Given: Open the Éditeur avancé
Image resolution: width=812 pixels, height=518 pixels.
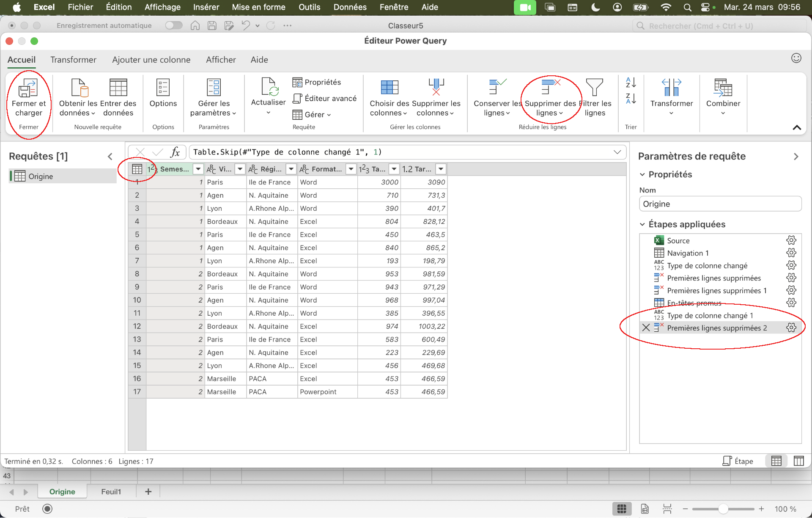Looking at the screenshot, I should (325, 98).
